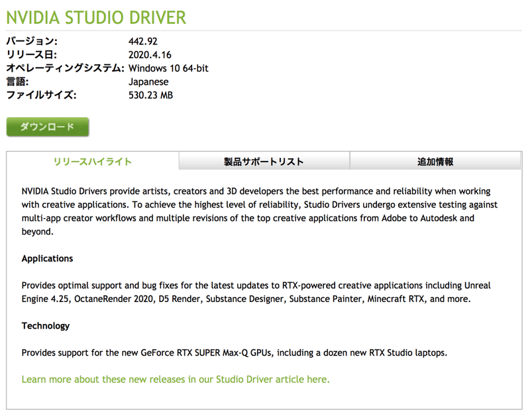Click the green ダウンロード button
Viewport: 530px width, 420px height.
pyautogui.click(x=48, y=127)
